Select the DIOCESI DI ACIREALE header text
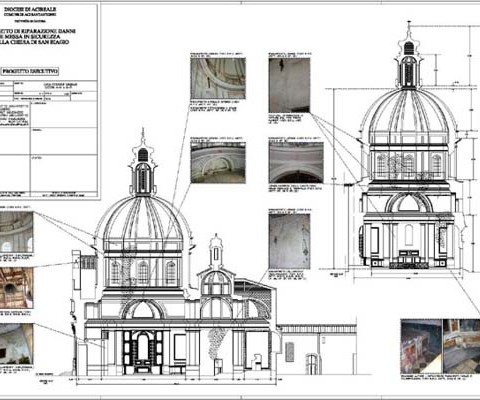 pos(30,9)
